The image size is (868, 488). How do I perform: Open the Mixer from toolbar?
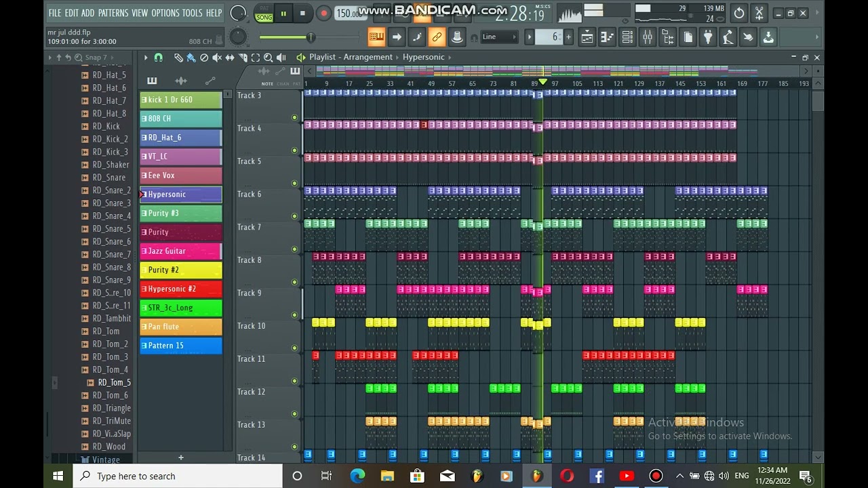coord(648,37)
